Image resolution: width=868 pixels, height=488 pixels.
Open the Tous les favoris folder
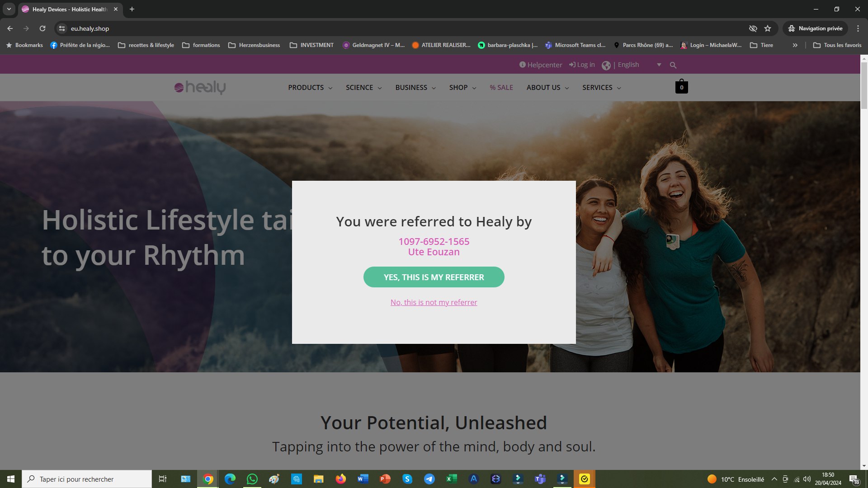click(837, 45)
